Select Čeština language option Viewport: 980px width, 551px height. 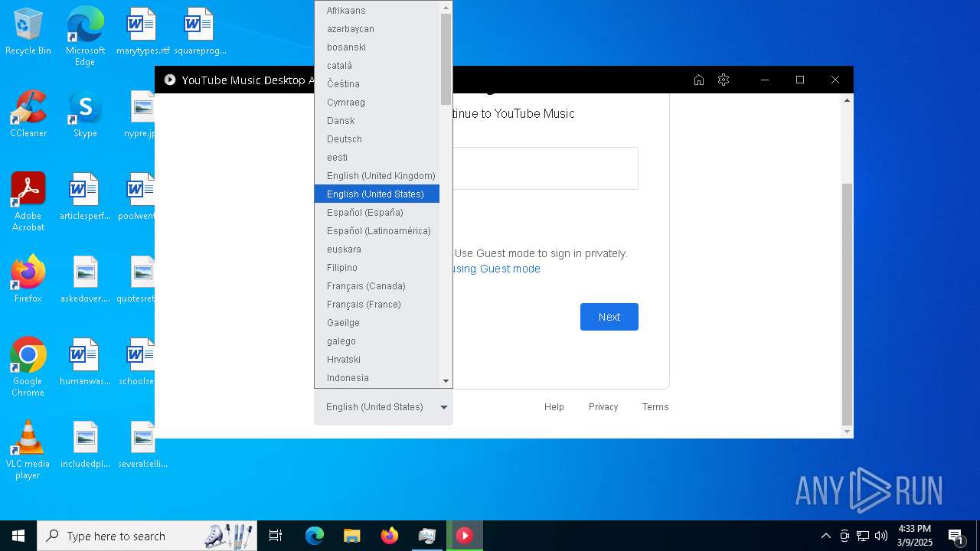point(377,84)
